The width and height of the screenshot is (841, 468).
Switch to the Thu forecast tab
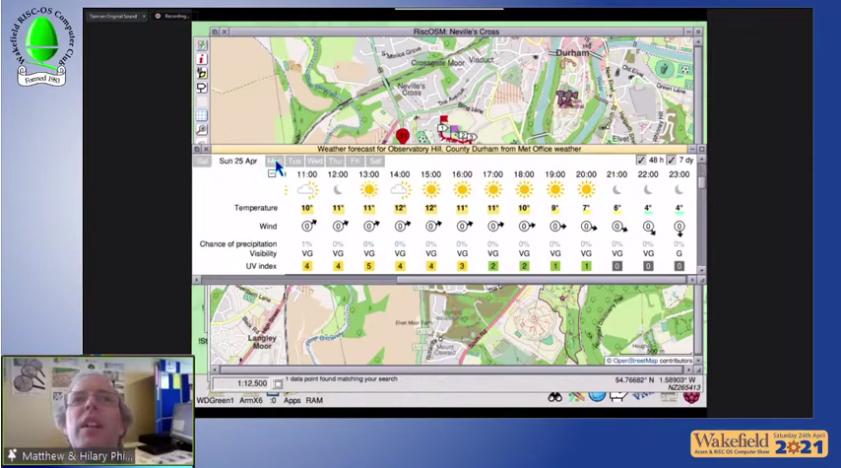pos(335,161)
